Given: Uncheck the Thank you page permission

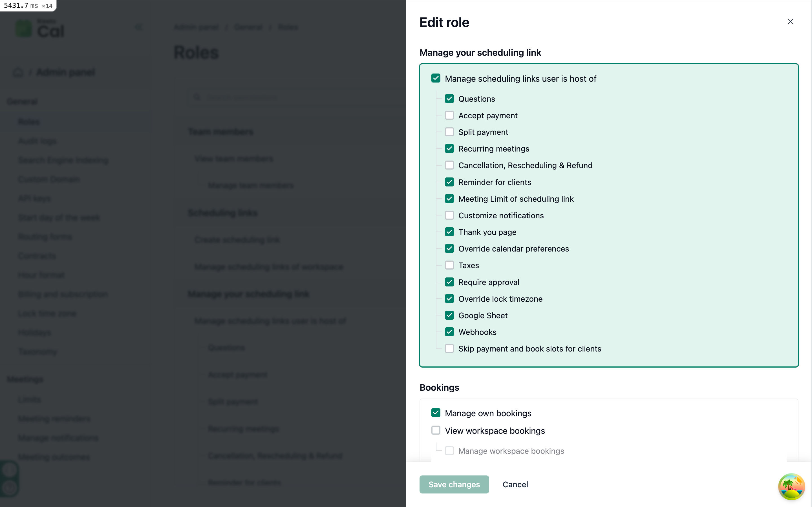Looking at the screenshot, I should click(x=449, y=232).
